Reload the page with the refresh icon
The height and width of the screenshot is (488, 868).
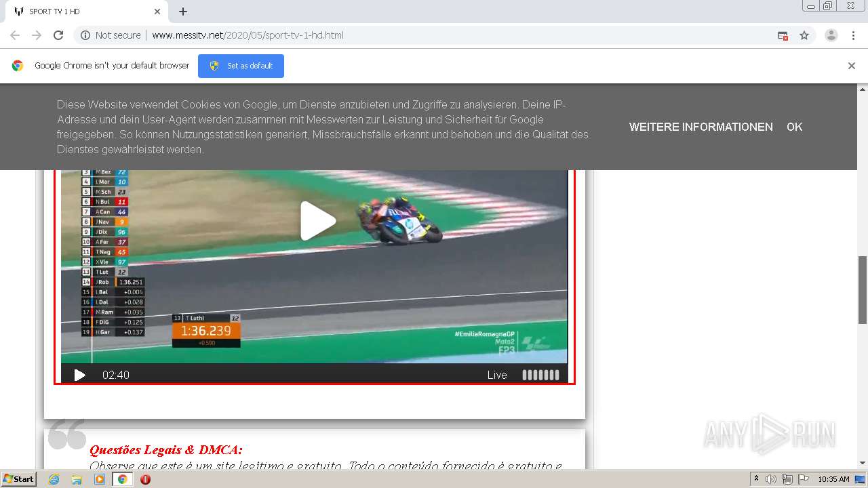[x=58, y=35]
